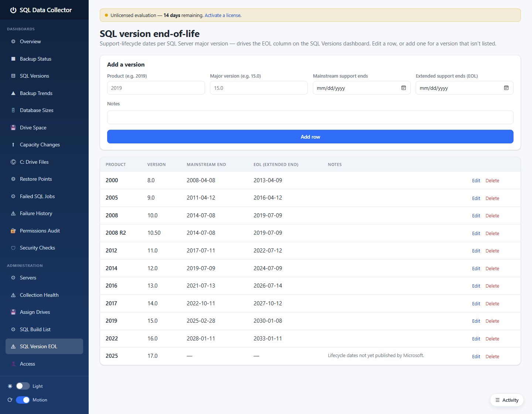Viewport: 532px width, 414px height.
Task: Click the Security Checks shield icon
Action: coord(13,248)
